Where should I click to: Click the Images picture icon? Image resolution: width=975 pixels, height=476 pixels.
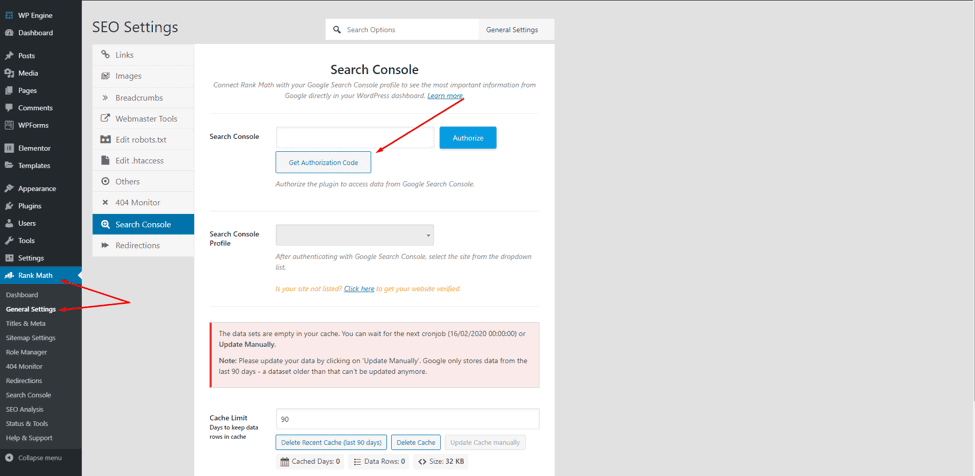click(x=105, y=76)
